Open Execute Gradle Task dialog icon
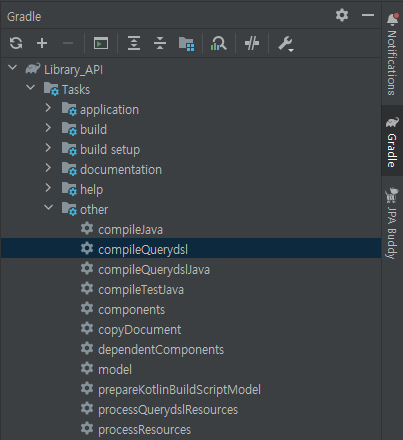403x440 pixels. click(101, 43)
